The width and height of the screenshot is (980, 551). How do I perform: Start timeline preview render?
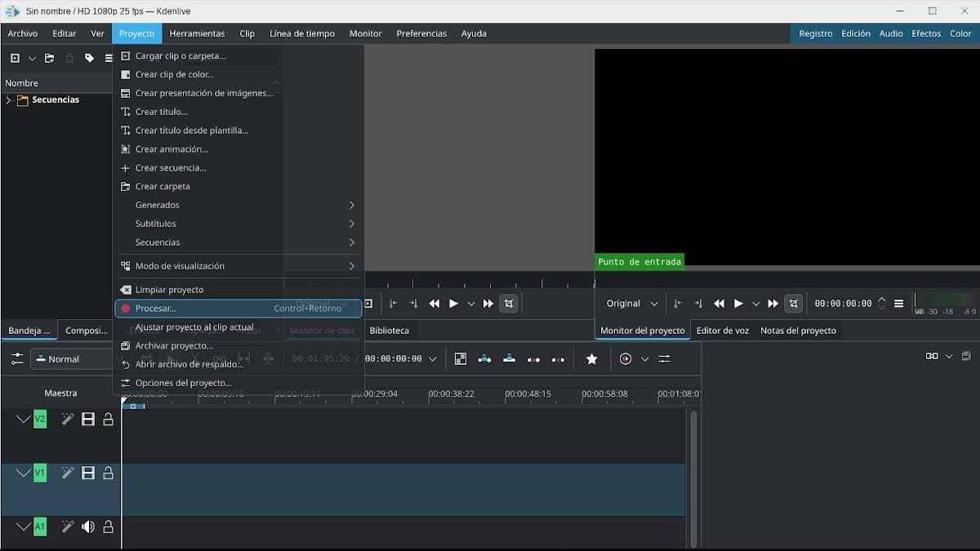point(626,359)
